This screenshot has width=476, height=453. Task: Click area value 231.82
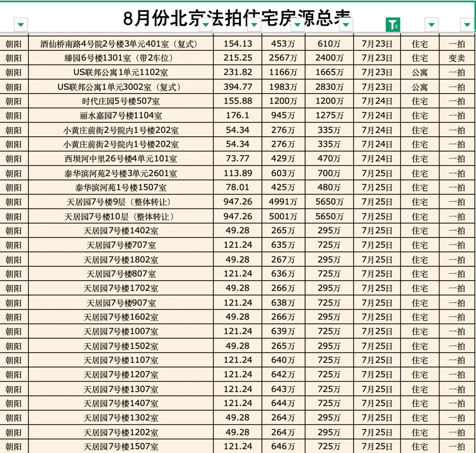point(238,72)
